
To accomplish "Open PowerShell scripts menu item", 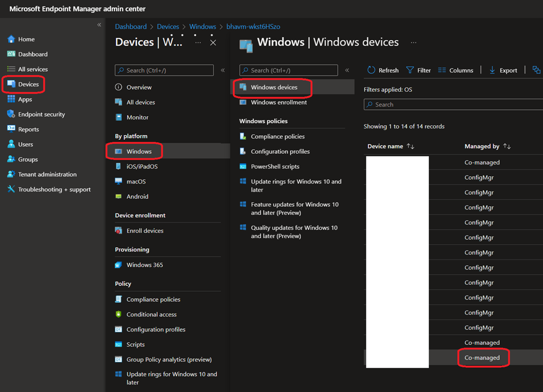I will pos(275,167).
